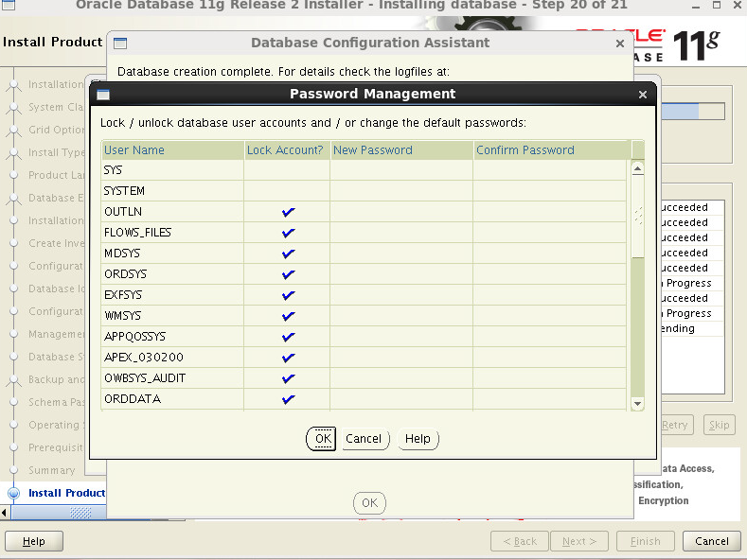Viewport: 747px width, 560px height.
Task: Click the Password Management window menu icon
Action: [103, 95]
